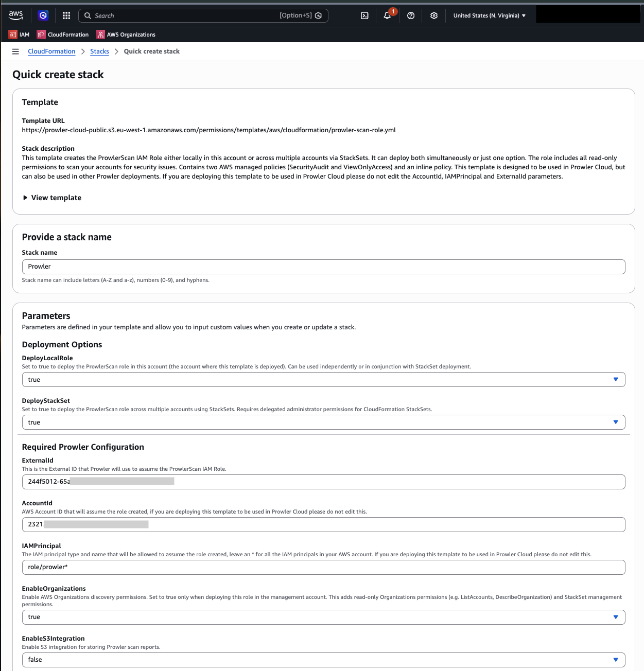
Task: Open the settings gear
Action: point(434,15)
